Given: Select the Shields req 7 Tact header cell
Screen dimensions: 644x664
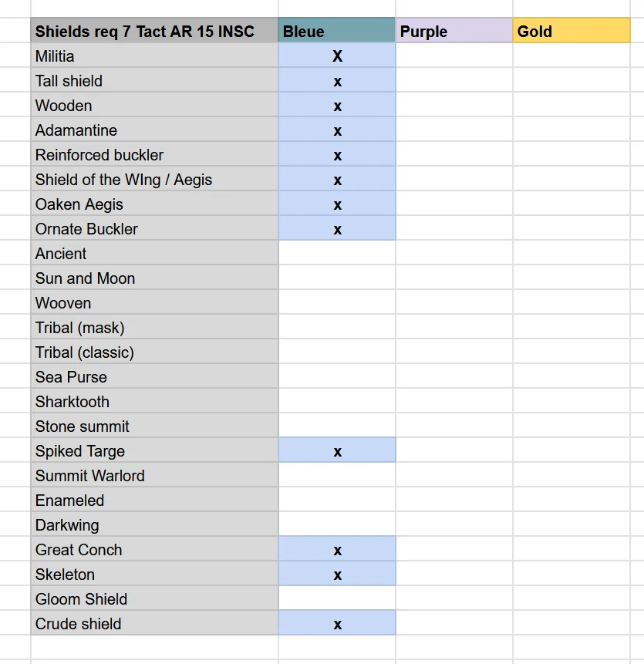Looking at the screenshot, I should (x=154, y=32).
